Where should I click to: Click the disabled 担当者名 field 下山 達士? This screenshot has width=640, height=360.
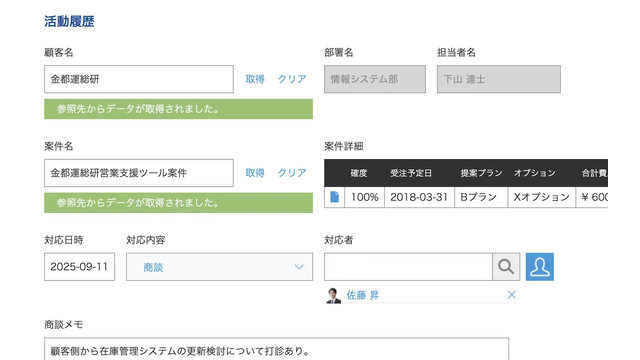pos(499,79)
